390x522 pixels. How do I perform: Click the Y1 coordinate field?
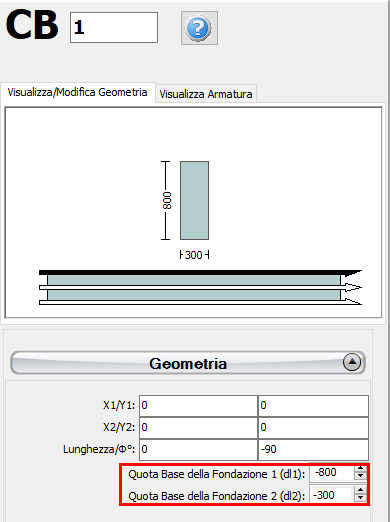(x=313, y=406)
